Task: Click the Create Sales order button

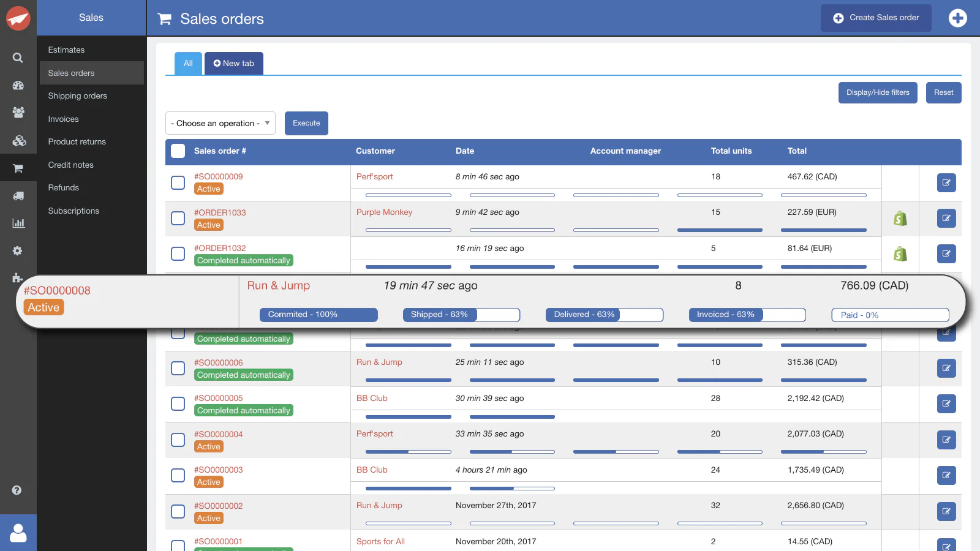Action: (x=876, y=18)
